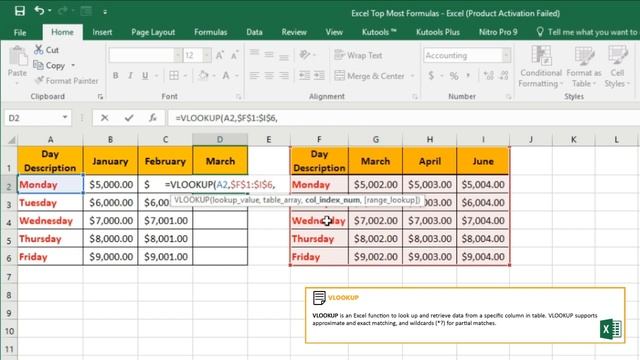Image resolution: width=640 pixels, height=360 pixels.
Task: Click the Middle Align icon
Action: click(x=269, y=54)
